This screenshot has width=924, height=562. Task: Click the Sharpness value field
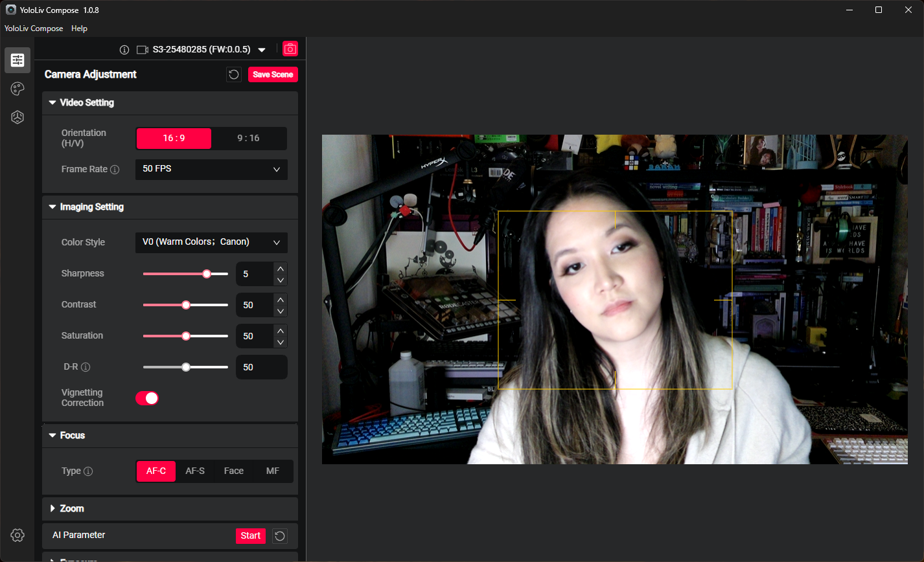coord(255,274)
